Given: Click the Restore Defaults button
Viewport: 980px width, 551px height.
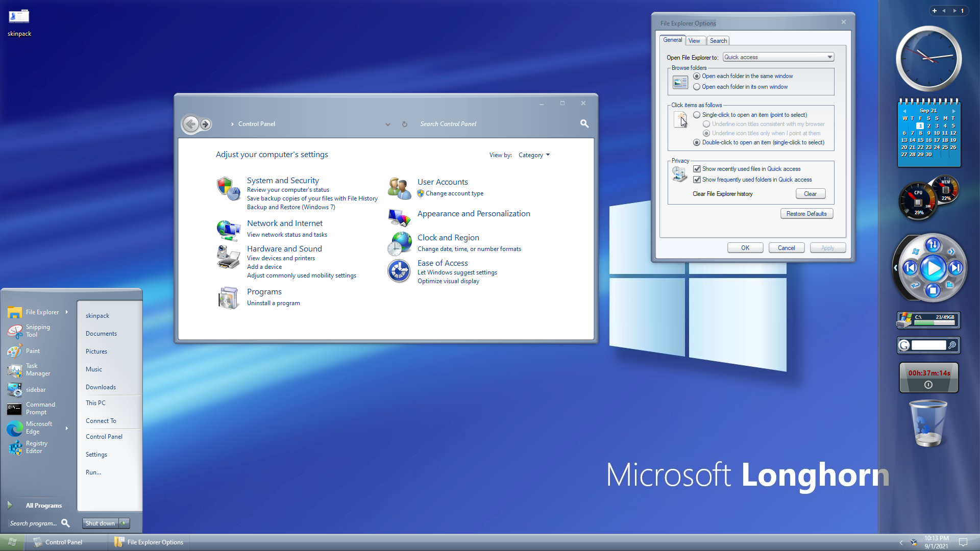Looking at the screenshot, I should click(806, 214).
